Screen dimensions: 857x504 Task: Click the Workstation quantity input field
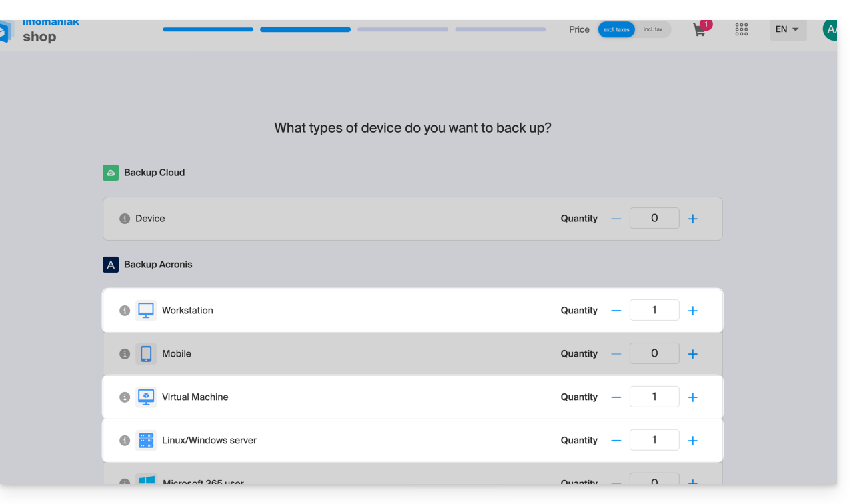tap(654, 310)
